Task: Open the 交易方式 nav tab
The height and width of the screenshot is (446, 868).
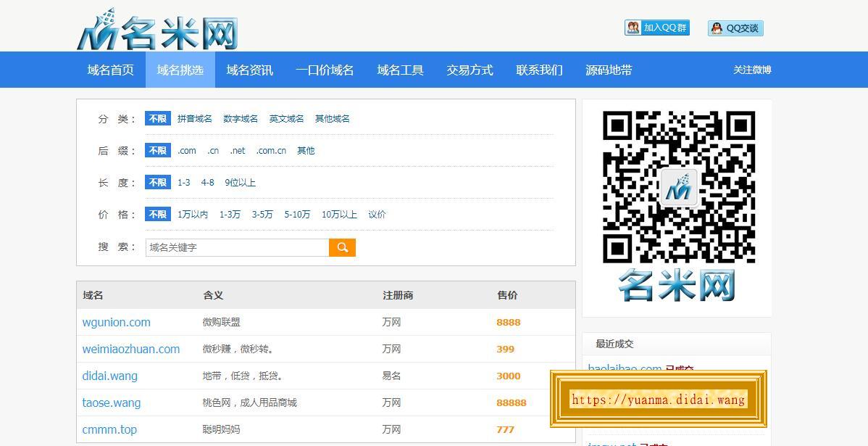Action: pyautogui.click(x=470, y=70)
